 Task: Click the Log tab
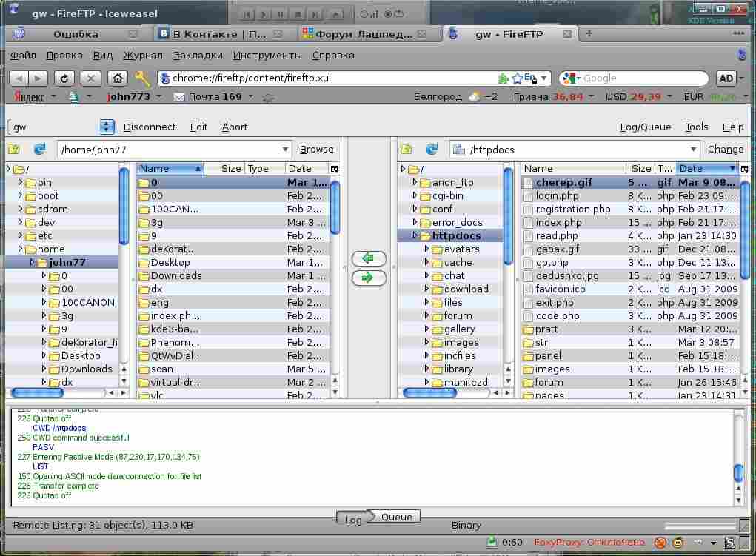[353, 520]
